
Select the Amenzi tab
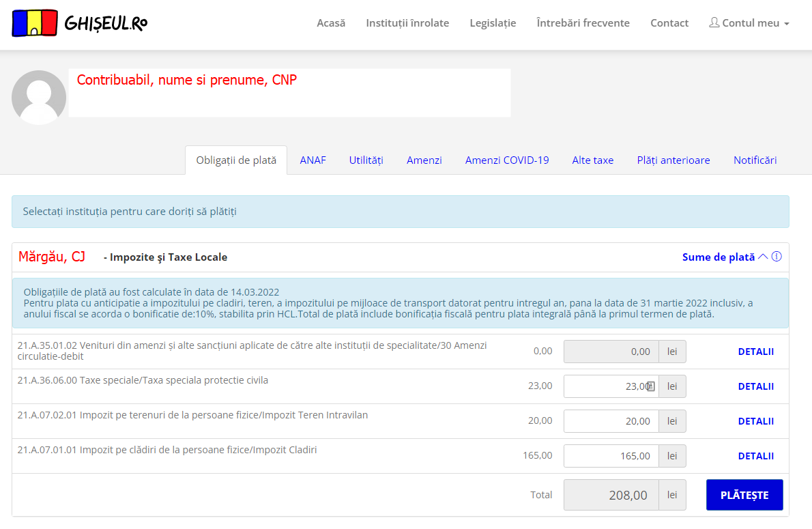(x=424, y=160)
